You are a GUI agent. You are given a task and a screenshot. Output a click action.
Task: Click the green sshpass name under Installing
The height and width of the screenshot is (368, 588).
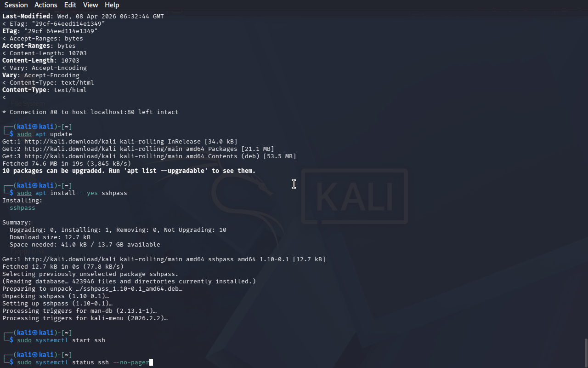click(23, 207)
